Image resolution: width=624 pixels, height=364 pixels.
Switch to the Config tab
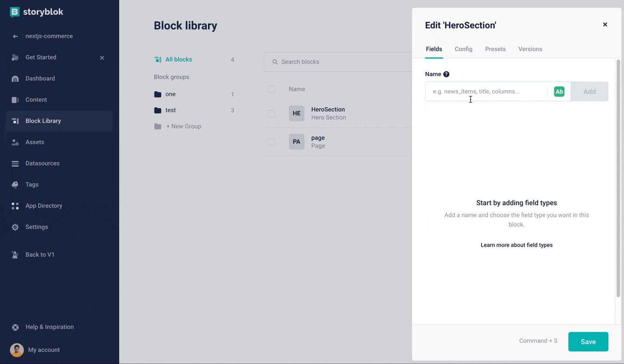click(x=463, y=49)
